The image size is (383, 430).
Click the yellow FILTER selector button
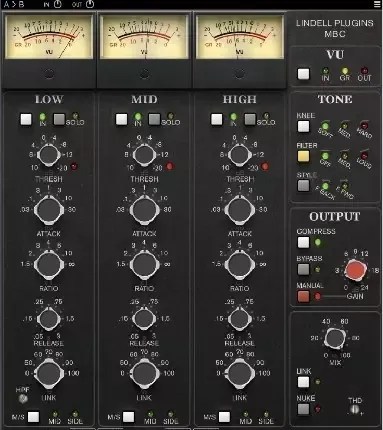click(x=303, y=156)
